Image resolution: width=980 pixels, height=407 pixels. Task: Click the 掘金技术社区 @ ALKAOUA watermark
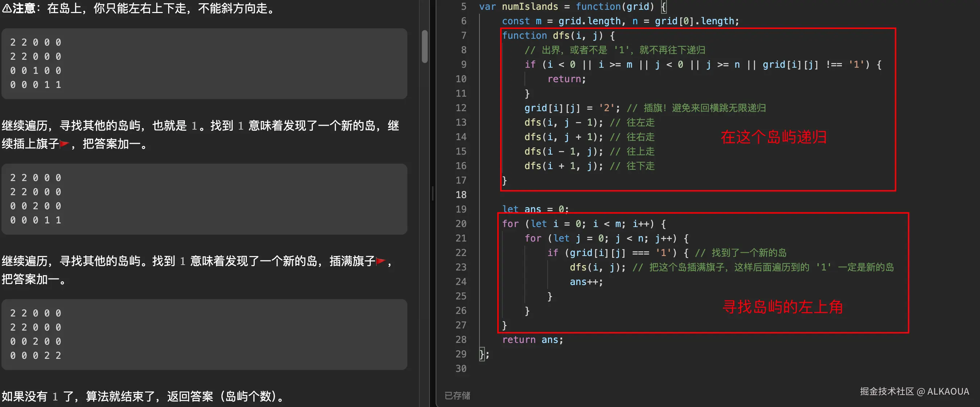pos(914,391)
